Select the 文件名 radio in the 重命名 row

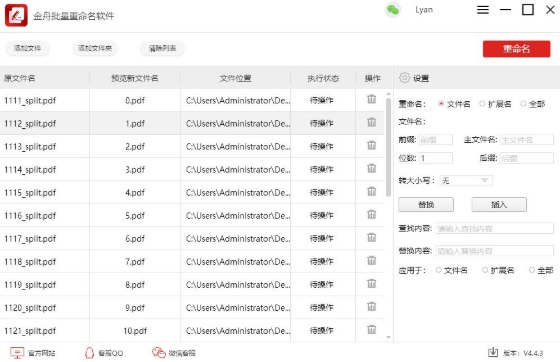pos(441,104)
